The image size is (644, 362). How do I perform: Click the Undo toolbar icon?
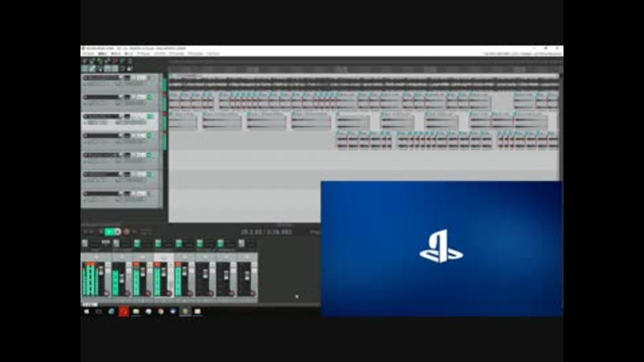coord(115,61)
